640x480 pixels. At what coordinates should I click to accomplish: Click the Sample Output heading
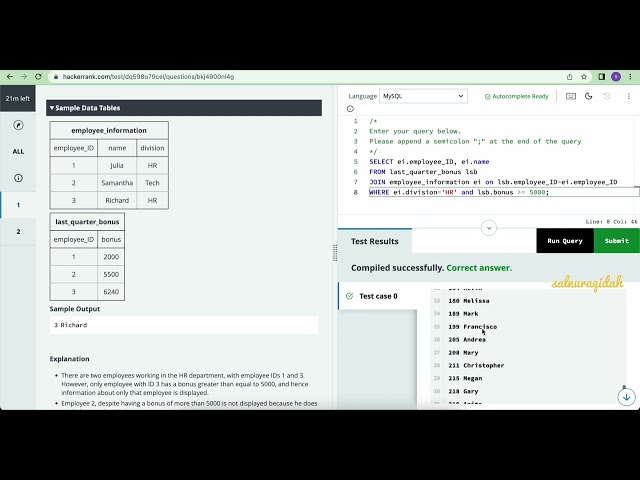(75, 309)
